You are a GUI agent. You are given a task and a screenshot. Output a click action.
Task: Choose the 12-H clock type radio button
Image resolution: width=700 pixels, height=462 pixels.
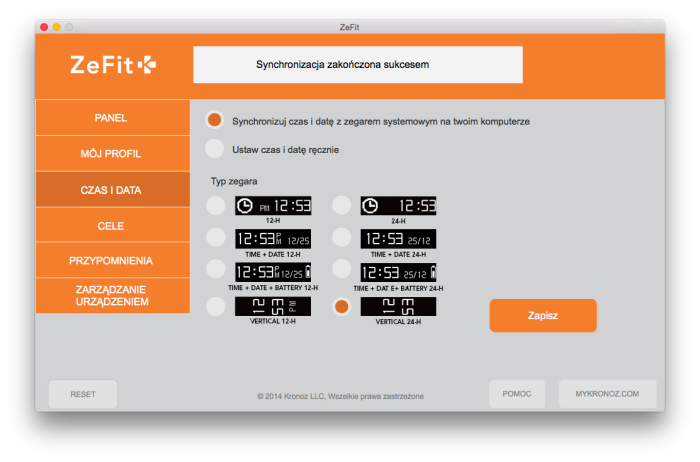tap(215, 206)
